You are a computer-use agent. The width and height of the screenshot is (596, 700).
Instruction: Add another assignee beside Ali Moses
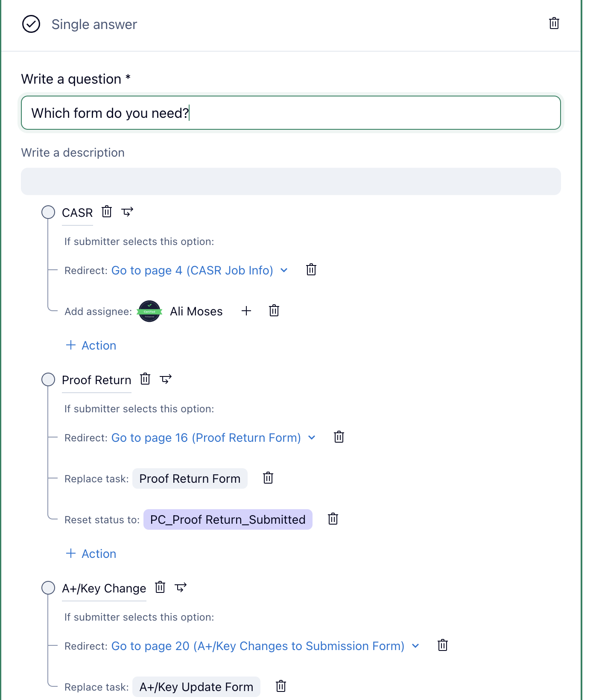246,311
